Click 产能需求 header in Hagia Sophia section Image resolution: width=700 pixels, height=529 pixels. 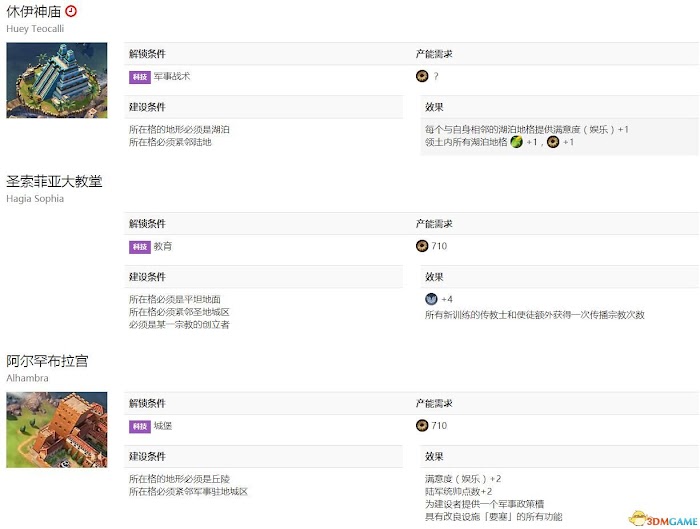click(434, 224)
